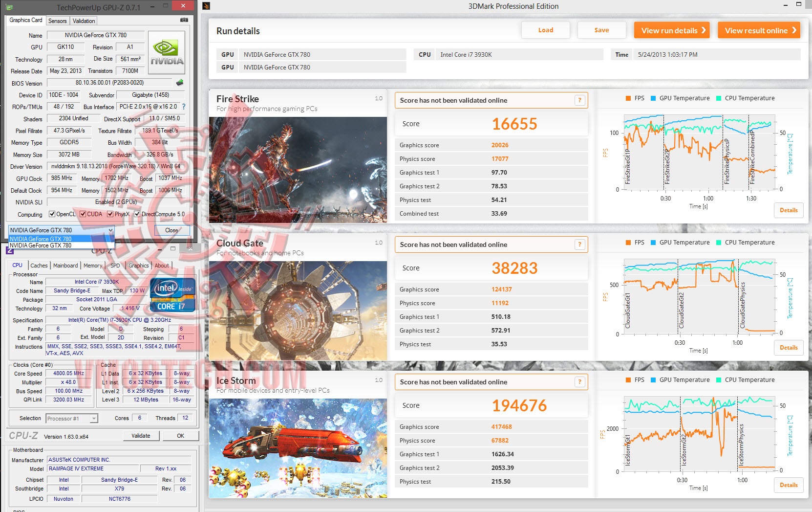Minimize the 3DMark Professional Edition window
This screenshot has height=512, width=812.
click(x=785, y=5)
